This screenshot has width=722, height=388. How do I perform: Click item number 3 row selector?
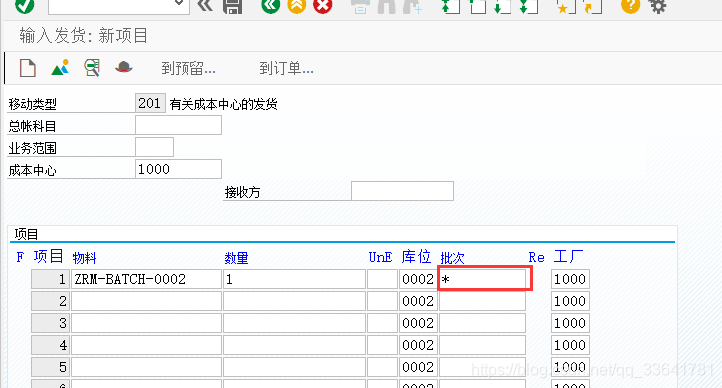coord(50,323)
